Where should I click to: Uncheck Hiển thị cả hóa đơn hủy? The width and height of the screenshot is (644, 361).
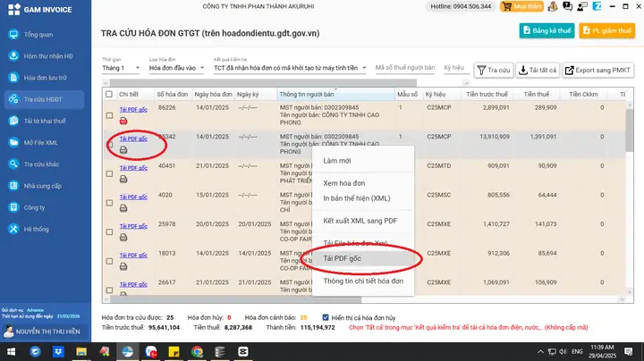click(326, 317)
